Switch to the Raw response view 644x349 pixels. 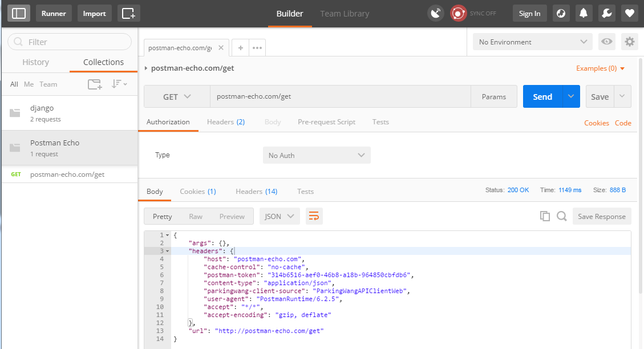pos(196,216)
